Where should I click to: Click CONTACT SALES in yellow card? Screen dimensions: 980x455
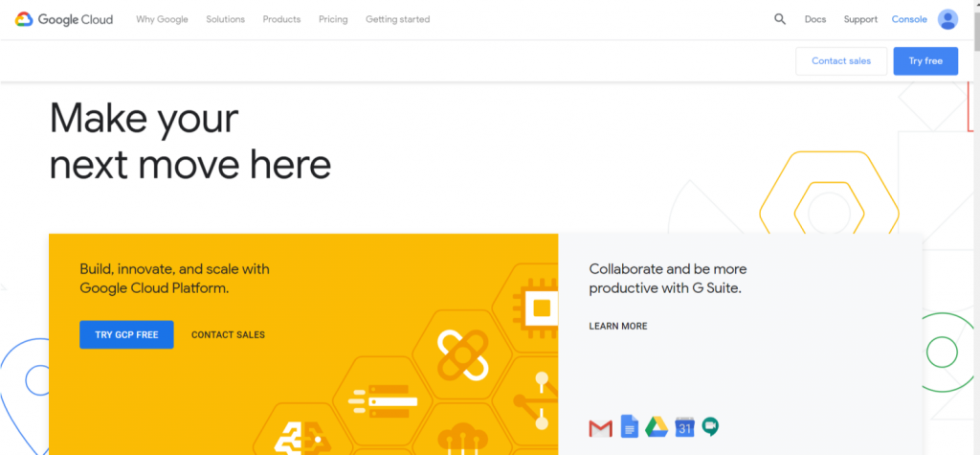tap(228, 335)
